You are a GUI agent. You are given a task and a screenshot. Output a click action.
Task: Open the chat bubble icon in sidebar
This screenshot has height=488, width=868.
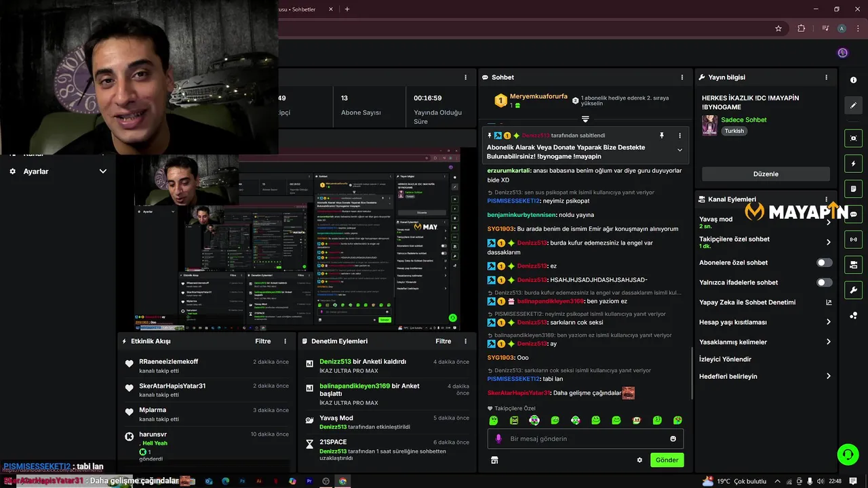853,214
